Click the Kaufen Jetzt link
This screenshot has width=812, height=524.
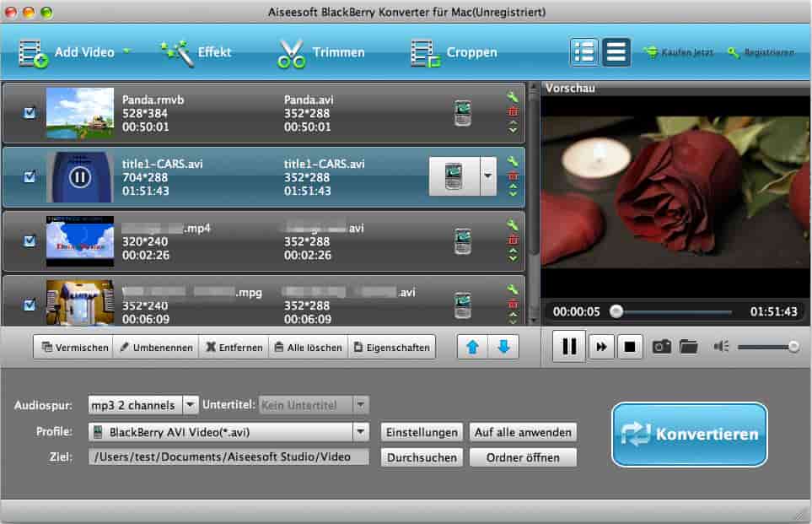coord(679,52)
